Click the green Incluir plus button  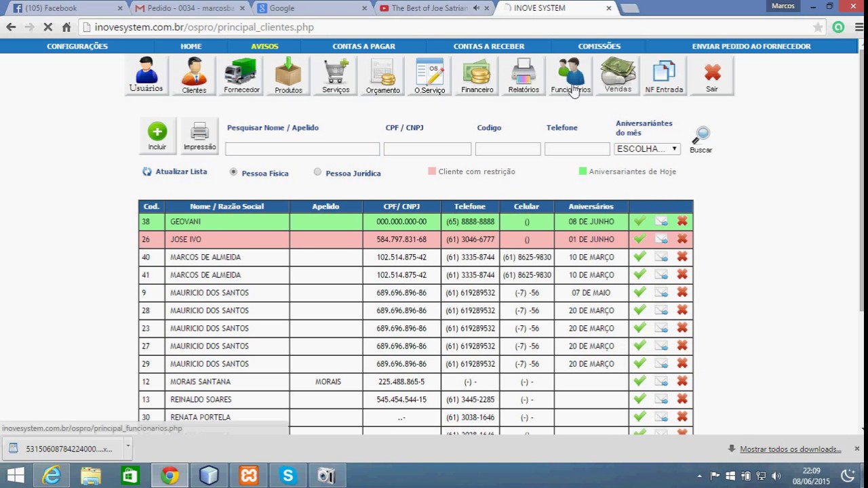click(x=157, y=136)
